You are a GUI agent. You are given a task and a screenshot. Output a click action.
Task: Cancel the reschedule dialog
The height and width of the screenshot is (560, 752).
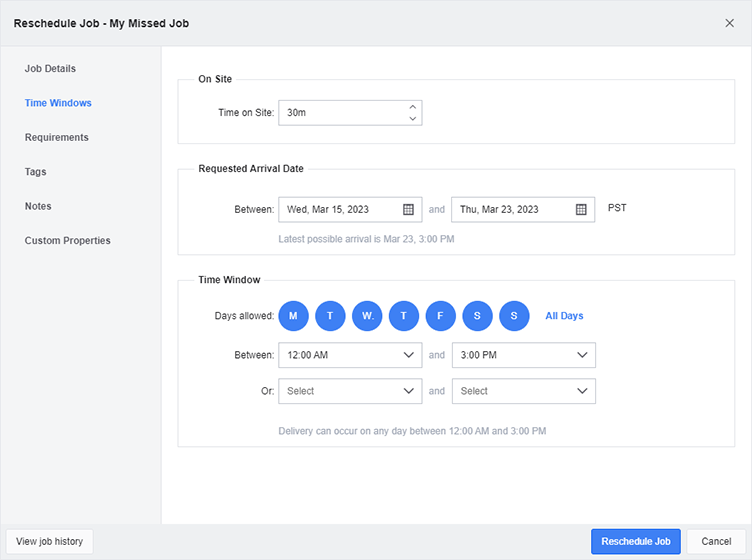(x=716, y=542)
